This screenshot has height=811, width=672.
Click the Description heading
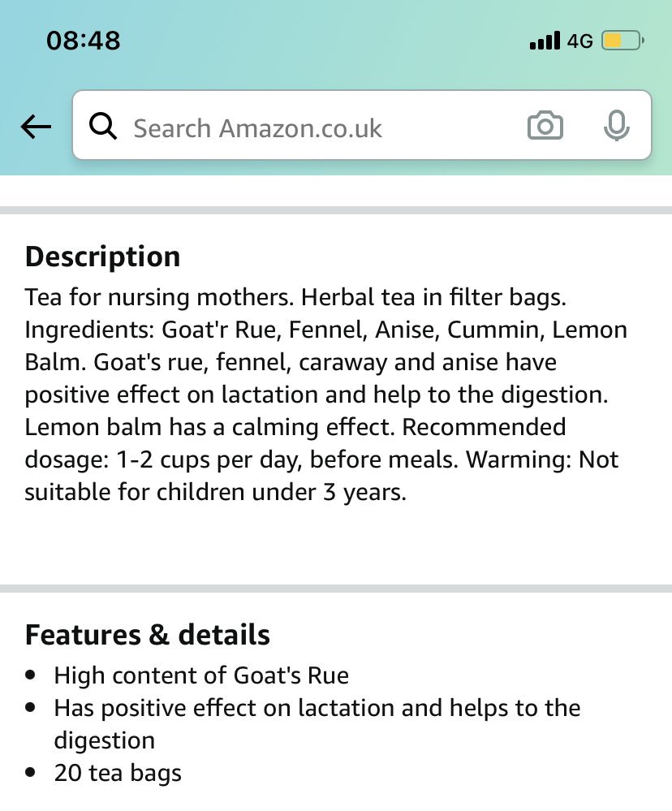102,257
